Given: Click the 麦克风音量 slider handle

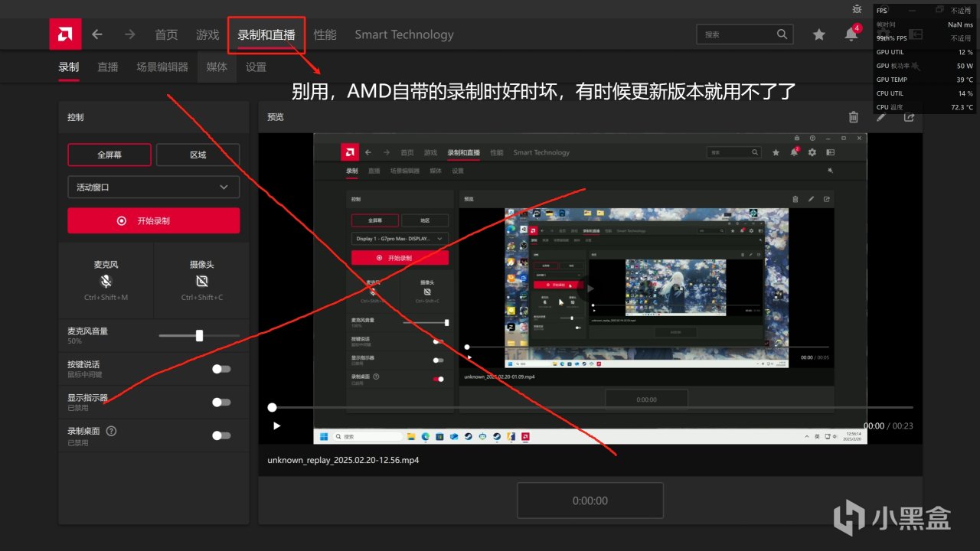Looking at the screenshot, I should click(199, 335).
